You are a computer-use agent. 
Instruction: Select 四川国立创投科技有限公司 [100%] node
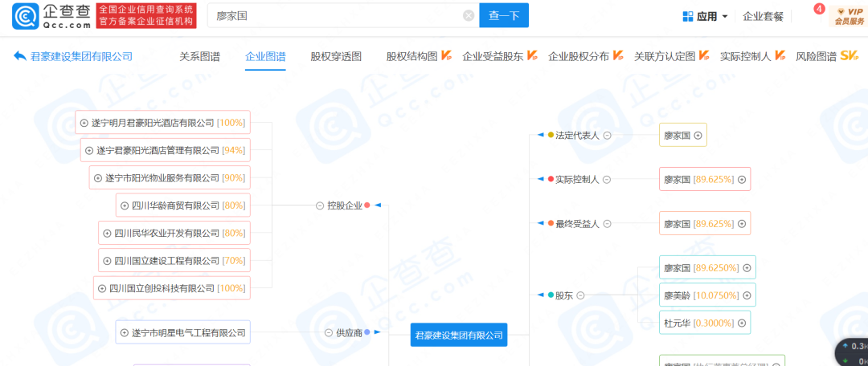coord(172,288)
